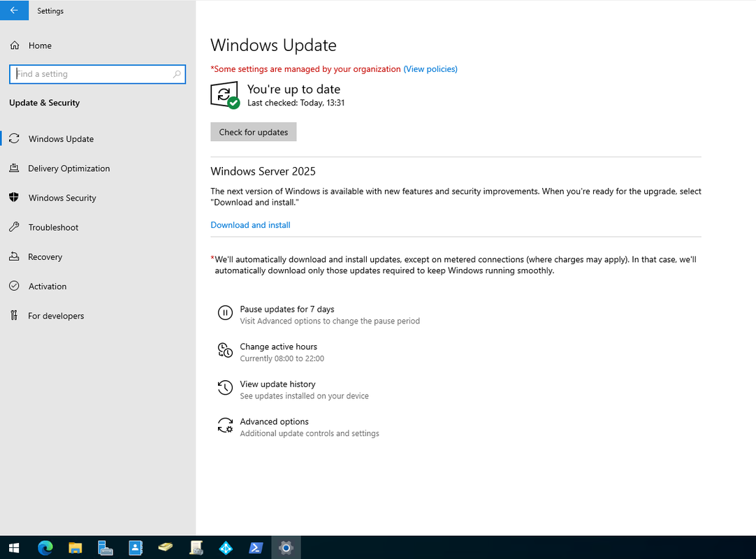Launch Microsoft Edge from the taskbar
Image resolution: width=756 pixels, height=559 pixels.
(x=45, y=548)
